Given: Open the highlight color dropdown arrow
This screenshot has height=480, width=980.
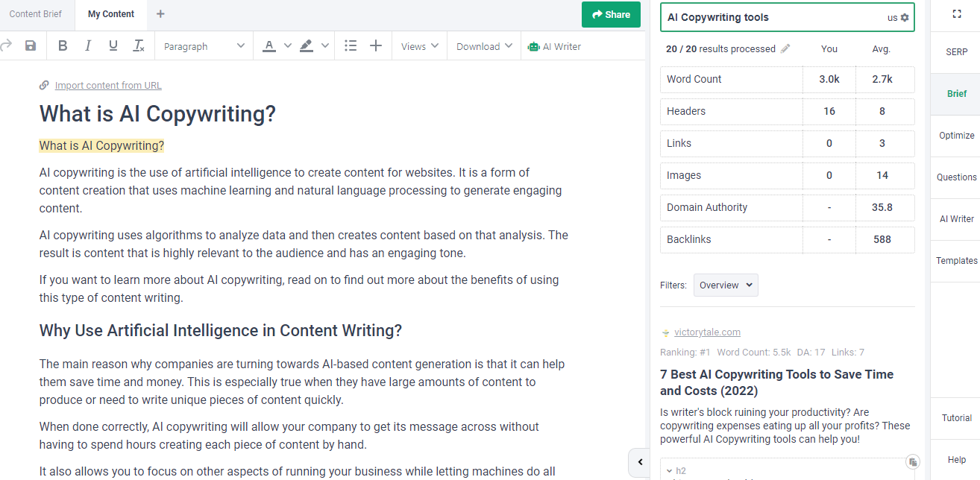Looking at the screenshot, I should coord(325,46).
